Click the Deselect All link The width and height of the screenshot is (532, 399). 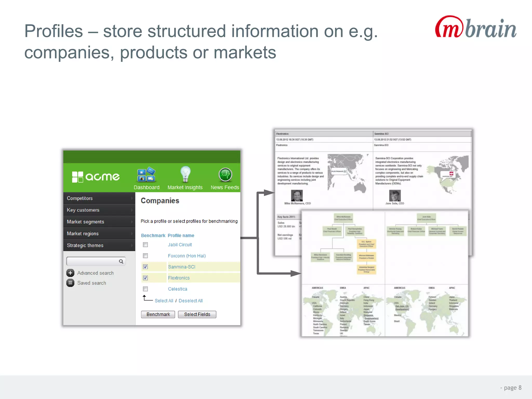click(191, 301)
